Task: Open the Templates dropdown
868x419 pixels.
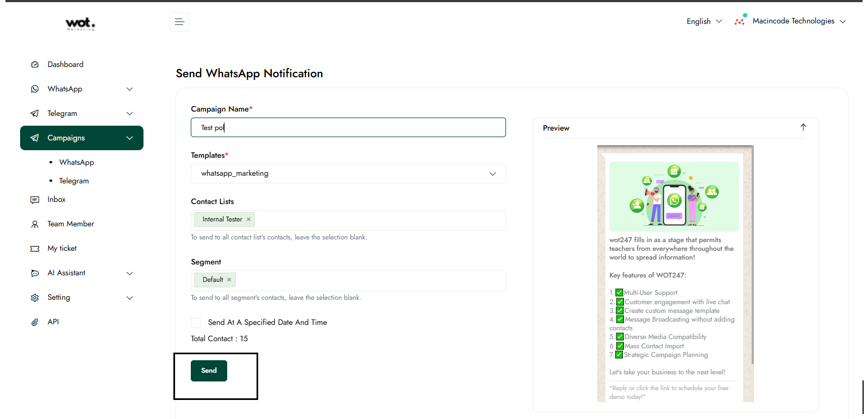Action: click(x=348, y=174)
